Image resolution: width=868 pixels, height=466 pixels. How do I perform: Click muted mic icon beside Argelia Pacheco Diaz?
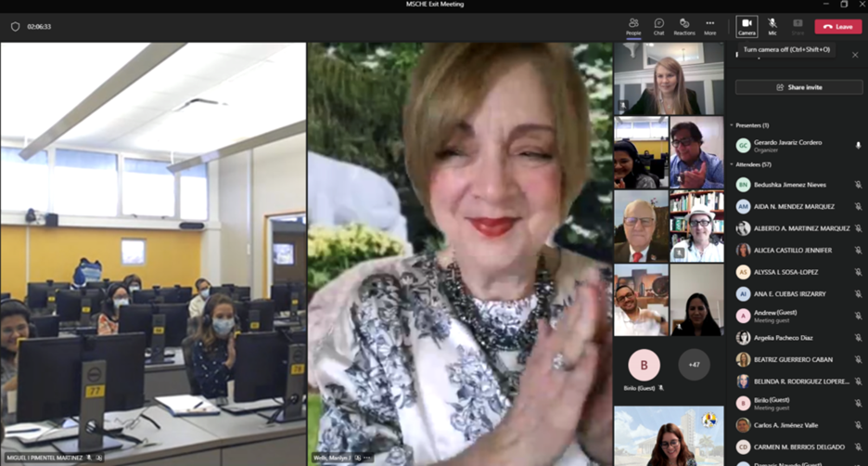pyautogui.click(x=858, y=338)
